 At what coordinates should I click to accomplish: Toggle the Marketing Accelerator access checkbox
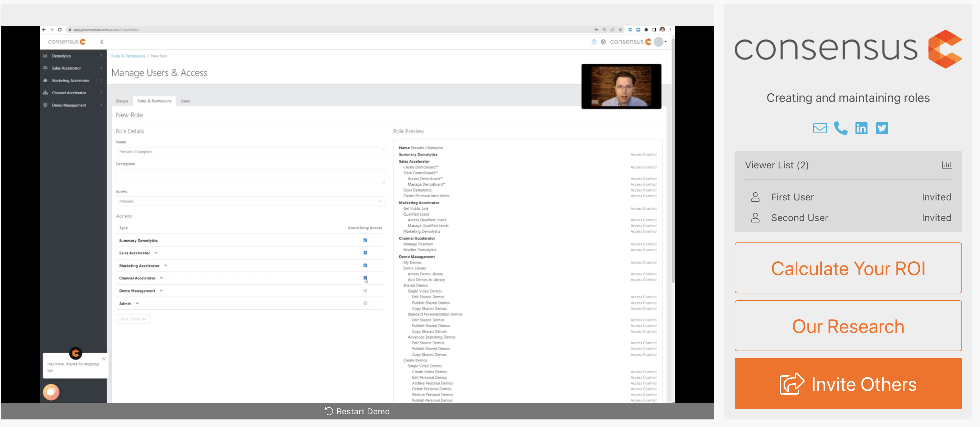click(x=365, y=265)
